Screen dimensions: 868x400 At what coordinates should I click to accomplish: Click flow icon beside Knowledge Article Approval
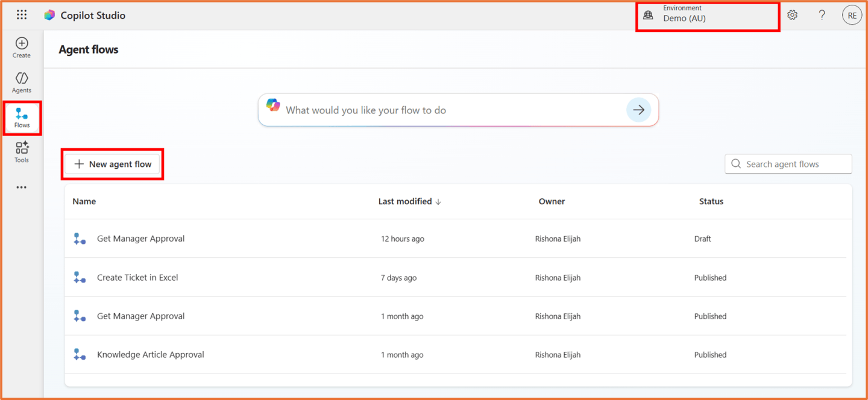click(x=80, y=355)
